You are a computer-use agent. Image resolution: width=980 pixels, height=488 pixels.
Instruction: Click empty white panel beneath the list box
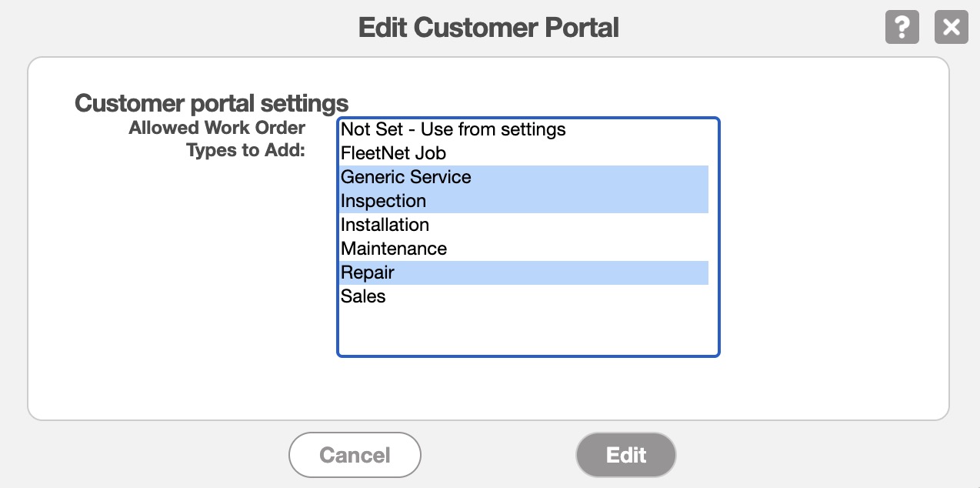click(x=528, y=389)
